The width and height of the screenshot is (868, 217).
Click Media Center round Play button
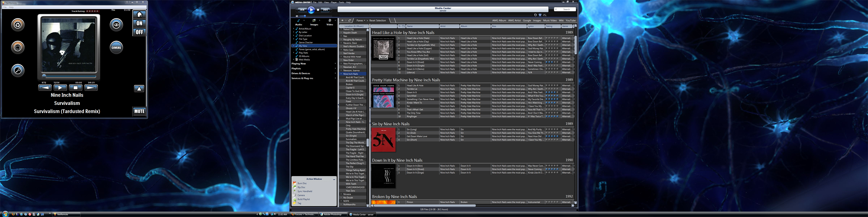pos(311,10)
